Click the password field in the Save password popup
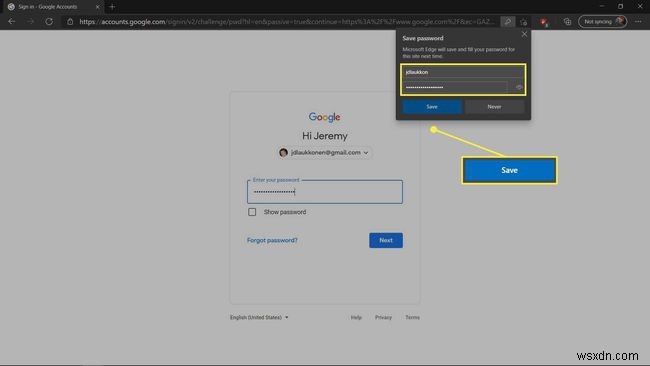Viewport: 650px width, 366px height. (455, 87)
